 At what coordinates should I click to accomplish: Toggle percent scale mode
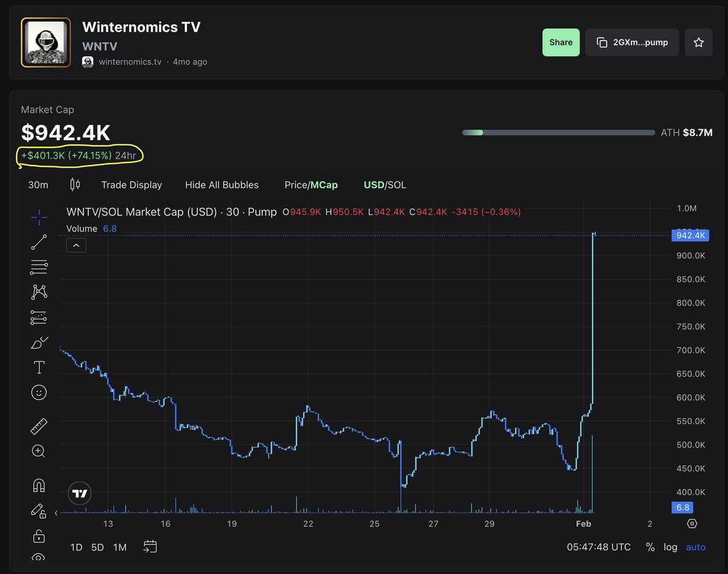coord(650,547)
